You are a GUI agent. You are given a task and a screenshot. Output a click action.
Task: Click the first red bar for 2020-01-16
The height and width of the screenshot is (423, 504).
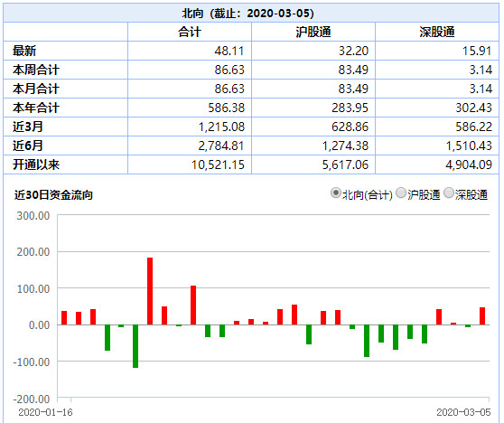(x=64, y=318)
